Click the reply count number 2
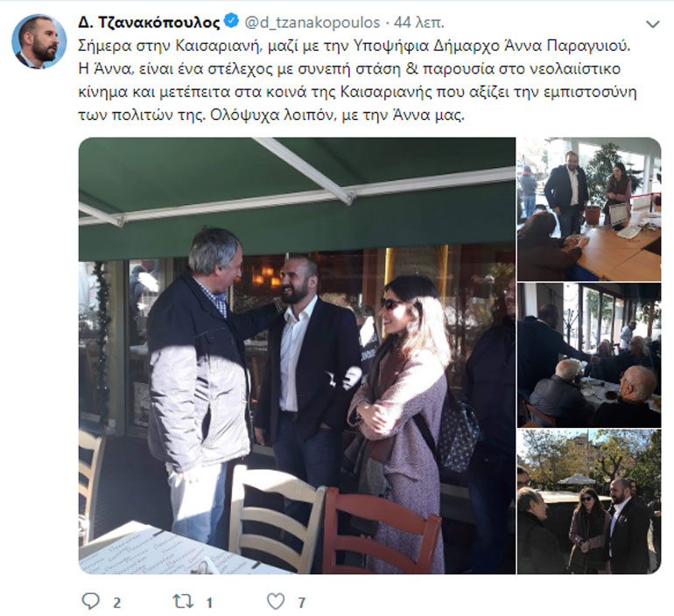 [x=116, y=603]
